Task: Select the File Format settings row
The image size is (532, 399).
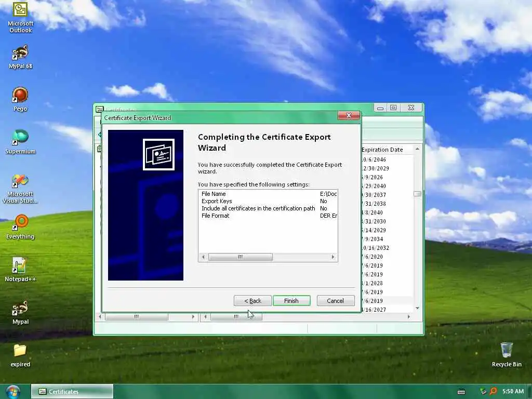Action: [268, 216]
